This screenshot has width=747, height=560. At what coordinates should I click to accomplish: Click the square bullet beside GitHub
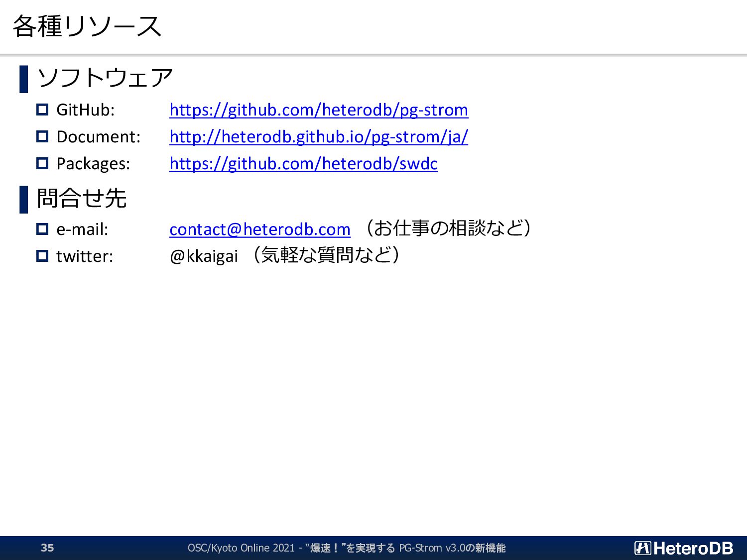click(42, 110)
